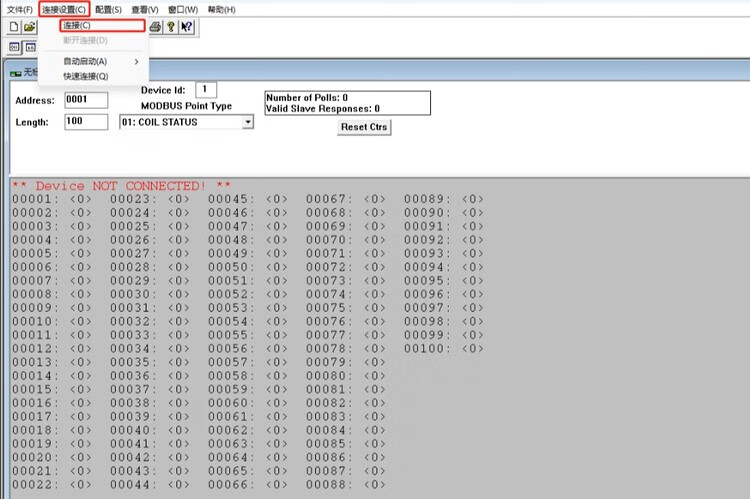Click the first display-format icon in second toolbar

click(14, 47)
